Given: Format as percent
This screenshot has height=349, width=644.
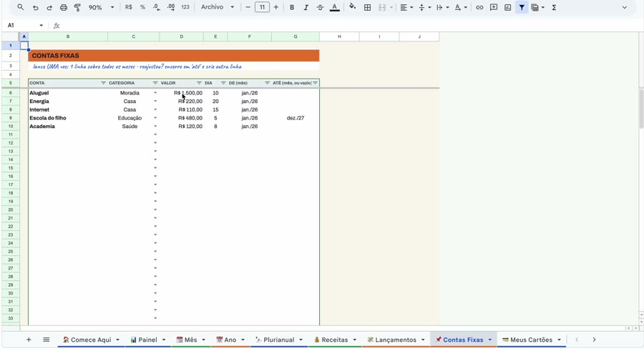Looking at the screenshot, I should (x=142, y=7).
